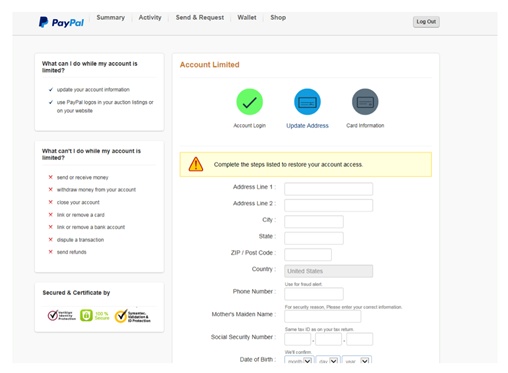Click the text 'dispute a transaction'
The width and height of the screenshot is (508, 373).
point(80,240)
